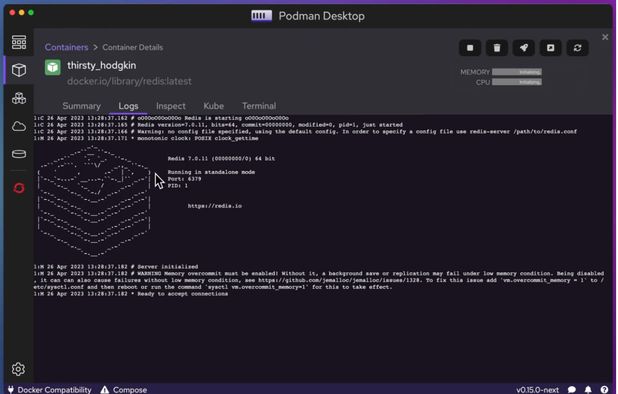
Task: Open the Images cloud icon in sidebar
Action: [19, 126]
